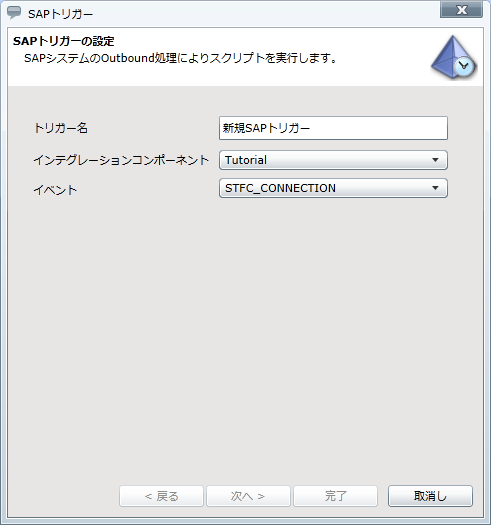Click the インテグレーションコンポーネント label
Screen dimensions: 491x525
[121, 160]
